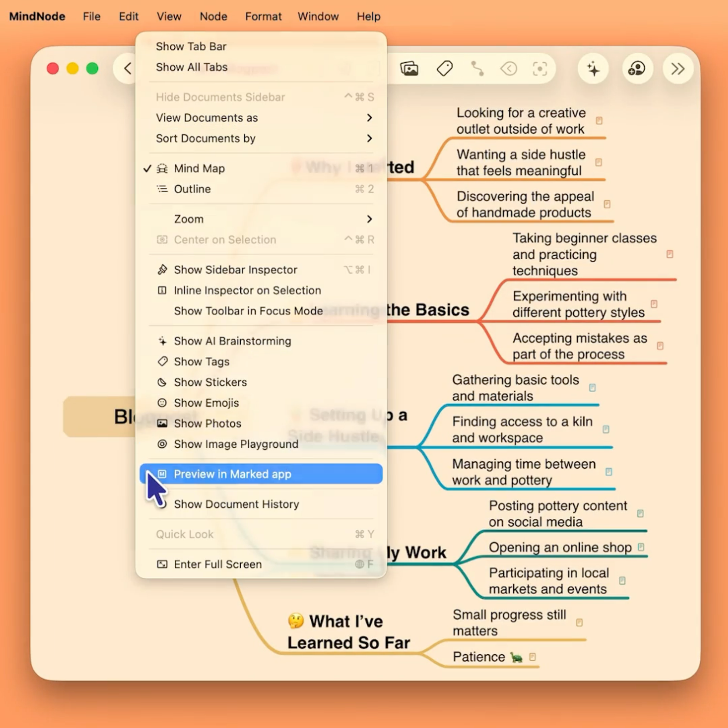The width and height of the screenshot is (728, 728).
Task: Open note icon on 'Accepting mistakes' node
Action: point(660,346)
